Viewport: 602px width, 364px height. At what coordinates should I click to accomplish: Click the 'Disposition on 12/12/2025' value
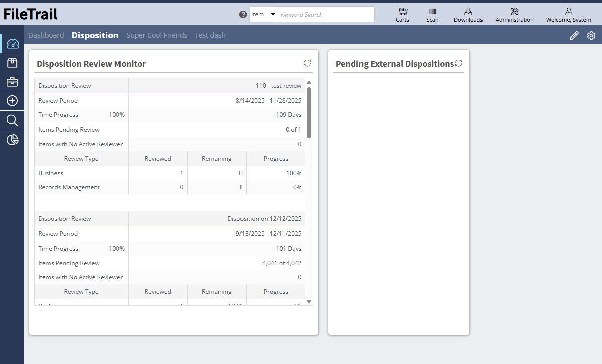(x=265, y=219)
